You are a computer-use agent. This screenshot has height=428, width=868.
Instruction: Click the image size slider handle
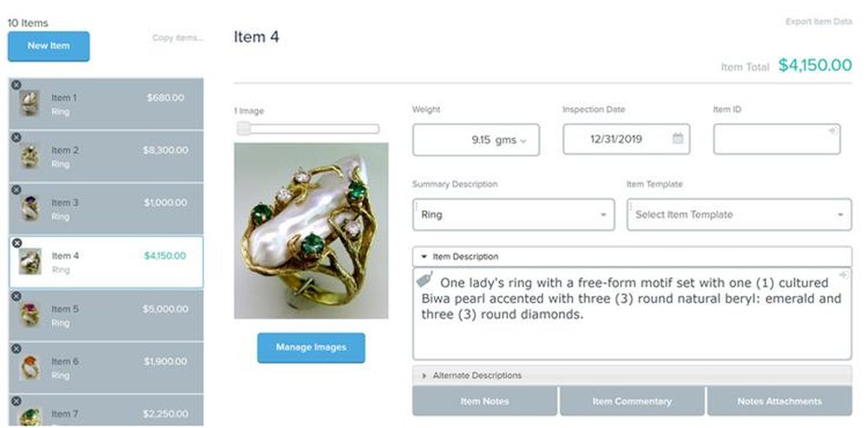[244, 128]
